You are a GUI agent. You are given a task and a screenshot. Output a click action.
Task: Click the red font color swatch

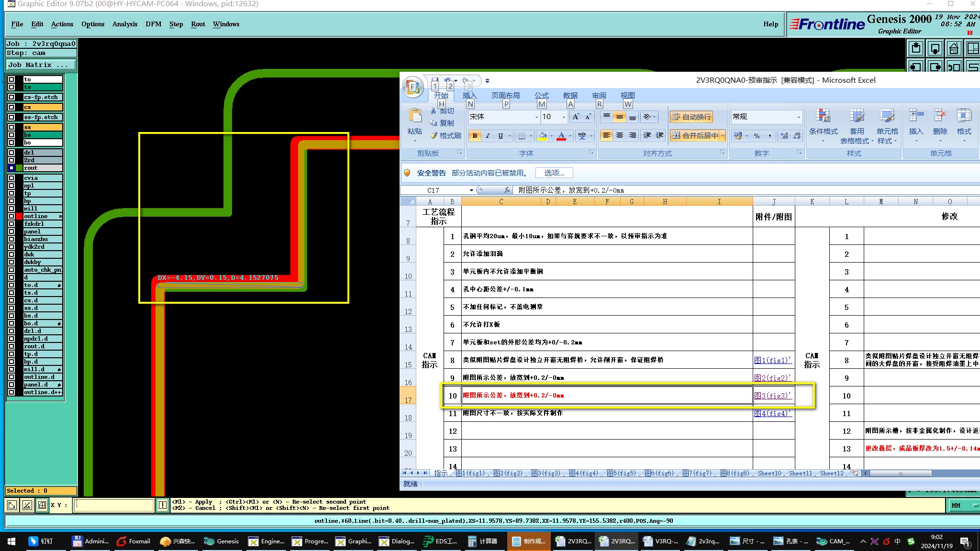(561, 136)
